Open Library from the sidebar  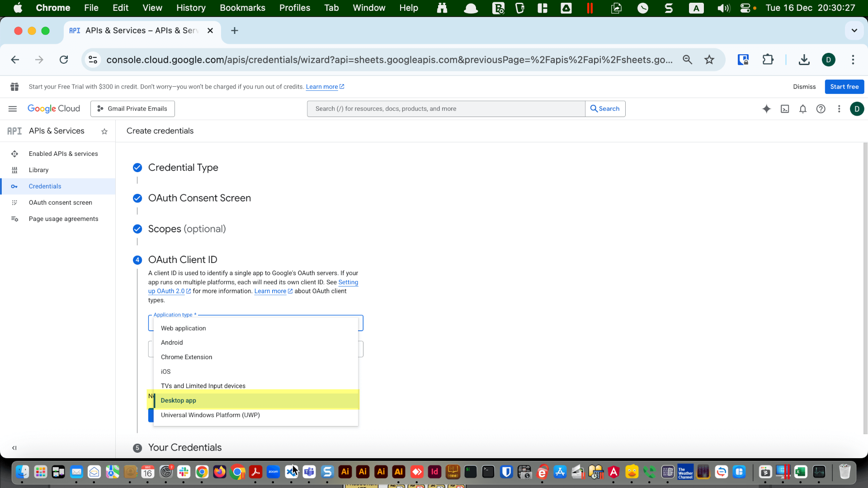click(x=38, y=169)
